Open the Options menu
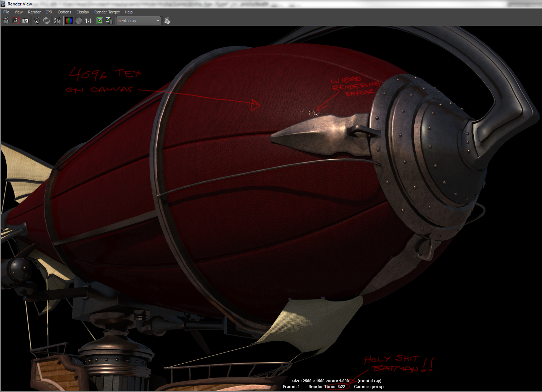This screenshot has width=542, height=392. click(x=65, y=12)
